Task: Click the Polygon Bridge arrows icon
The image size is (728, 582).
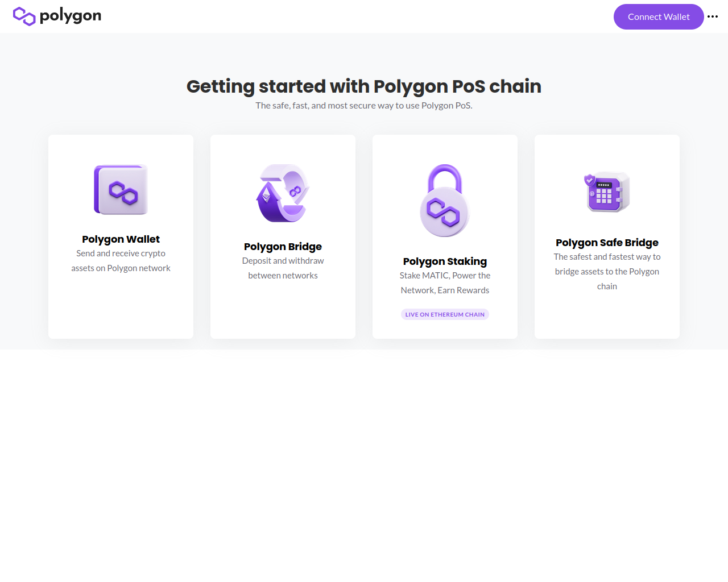Action: (283, 193)
